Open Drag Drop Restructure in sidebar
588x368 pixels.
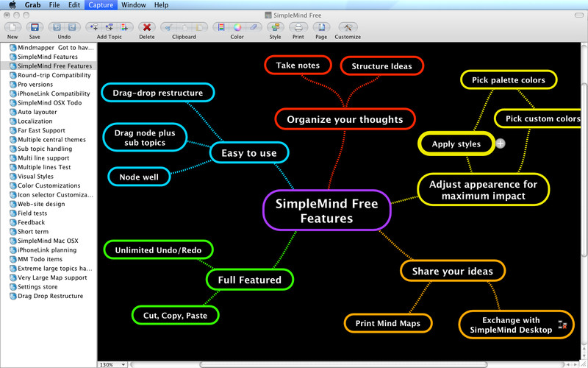pos(50,296)
